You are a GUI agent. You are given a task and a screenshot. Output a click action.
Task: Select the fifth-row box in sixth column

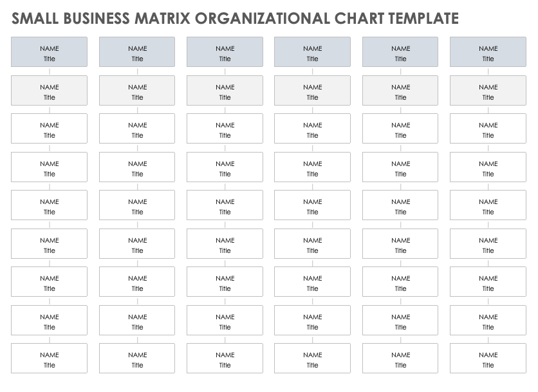(488, 205)
